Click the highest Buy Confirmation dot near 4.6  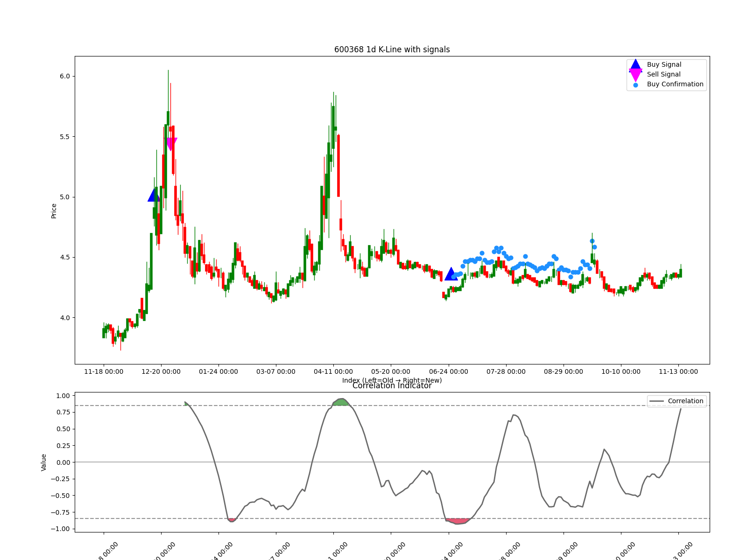(592, 241)
